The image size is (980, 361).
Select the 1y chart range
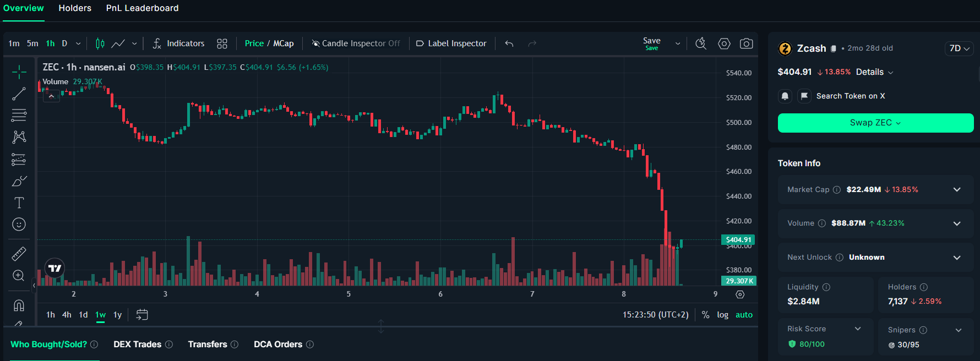[x=117, y=315]
